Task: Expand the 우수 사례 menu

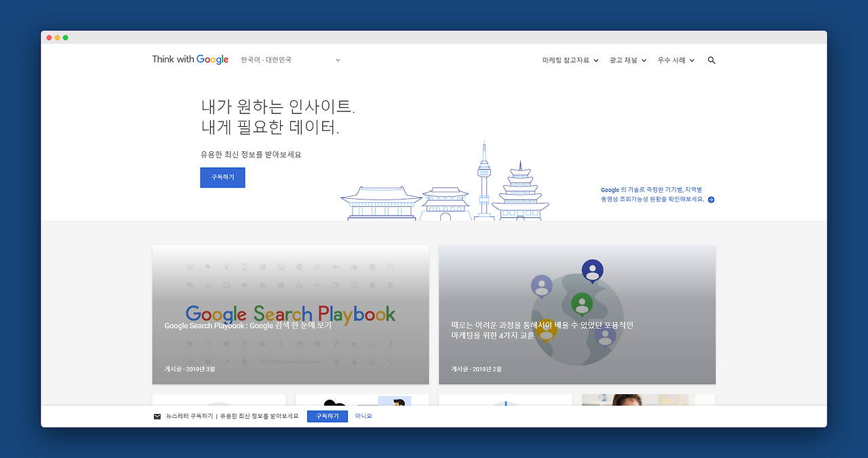Action: 675,60
